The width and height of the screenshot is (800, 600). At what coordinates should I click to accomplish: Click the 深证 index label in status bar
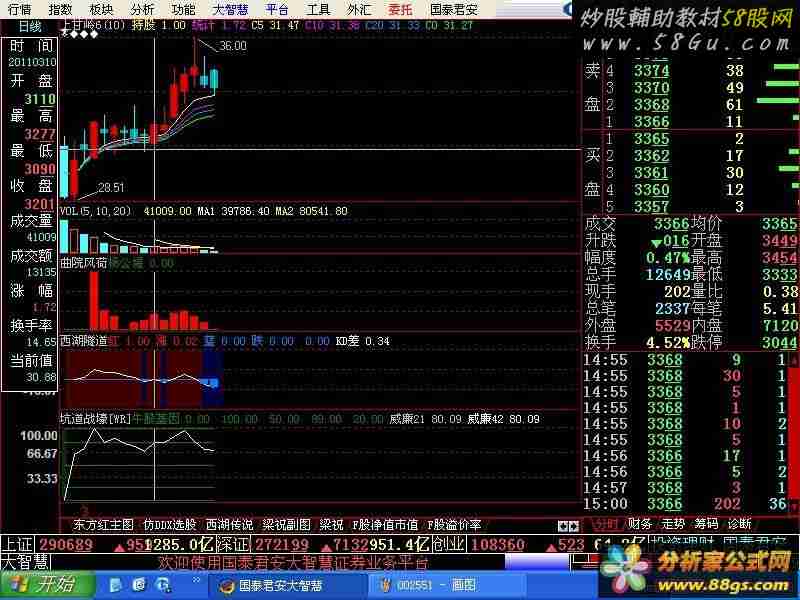(232, 544)
